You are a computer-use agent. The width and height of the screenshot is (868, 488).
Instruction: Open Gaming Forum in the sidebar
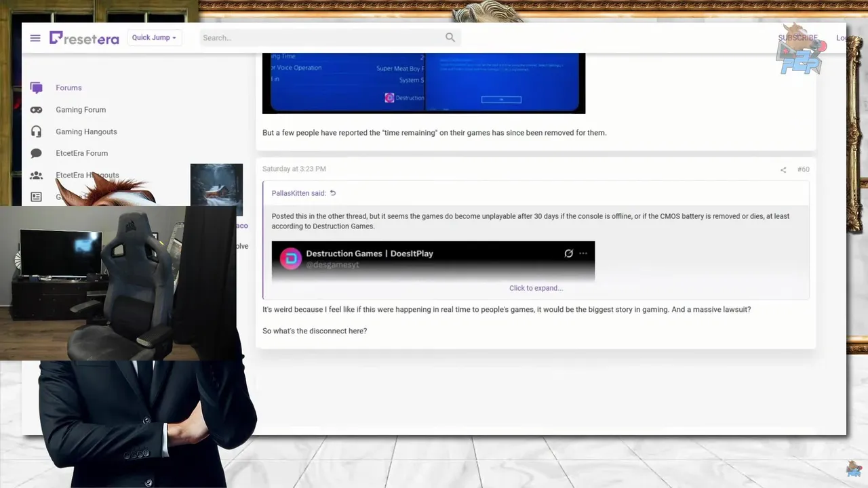[81, 110]
